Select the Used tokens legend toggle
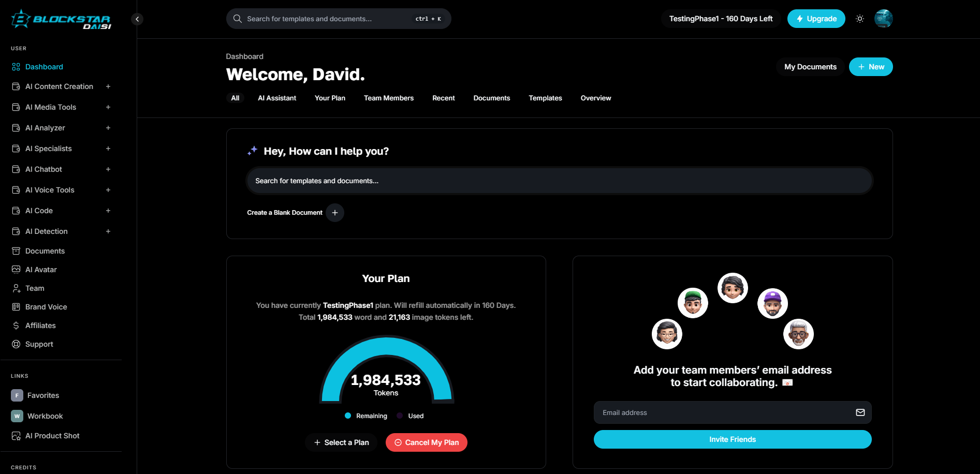 tap(409, 416)
